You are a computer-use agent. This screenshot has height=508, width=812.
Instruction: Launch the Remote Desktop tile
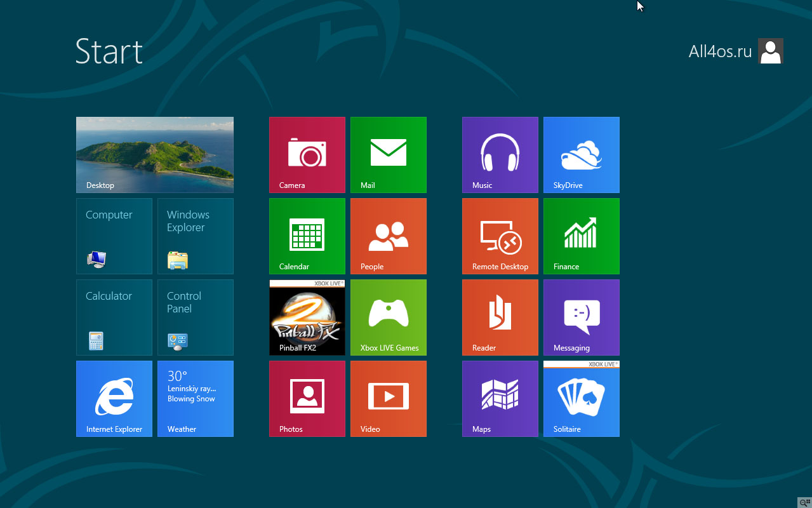click(500, 236)
